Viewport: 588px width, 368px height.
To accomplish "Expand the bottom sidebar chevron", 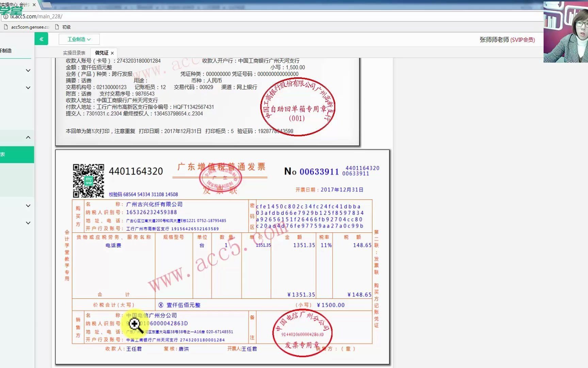I will point(28,223).
